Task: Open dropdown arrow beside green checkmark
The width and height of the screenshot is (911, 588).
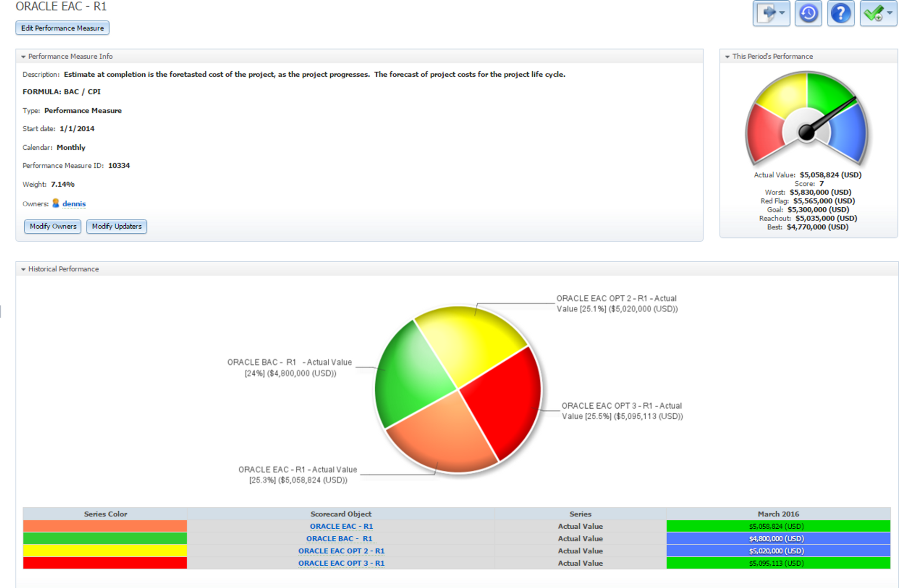Action: click(x=890, y=13)
